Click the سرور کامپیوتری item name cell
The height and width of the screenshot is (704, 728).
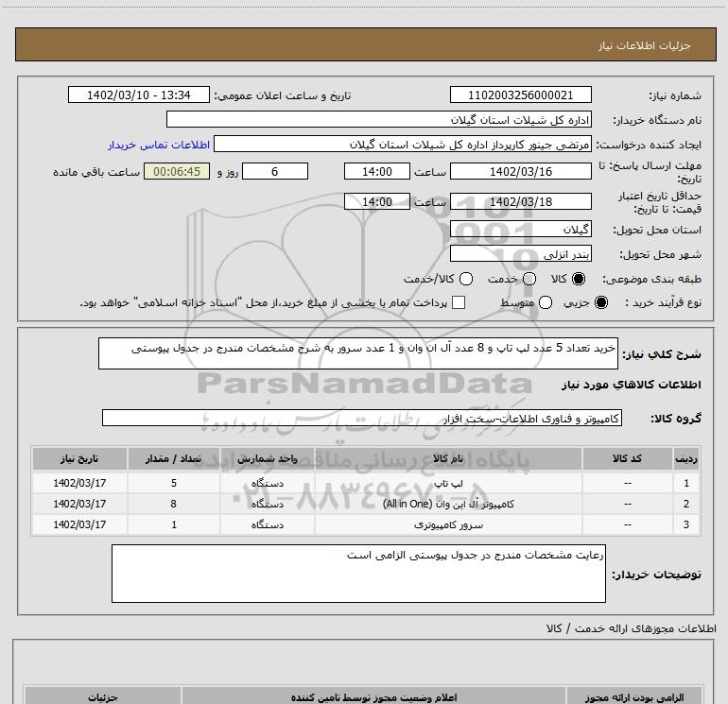(x=448, y=524)
